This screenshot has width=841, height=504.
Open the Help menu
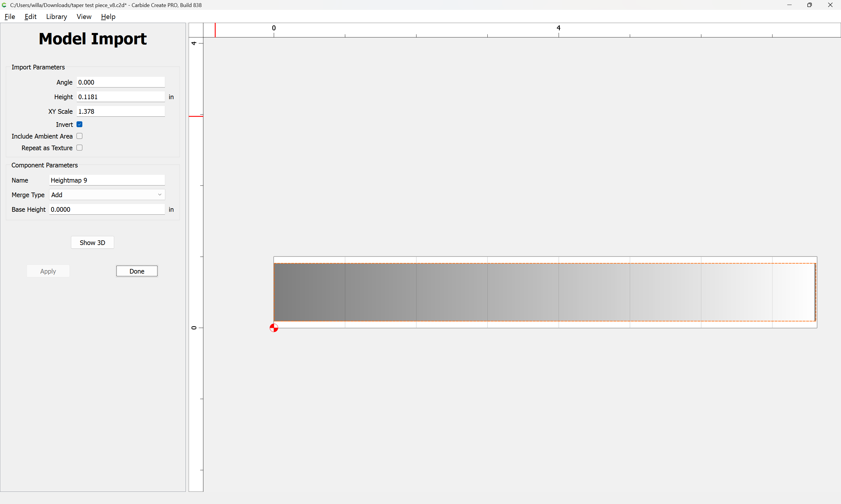[x=108, y=17]
